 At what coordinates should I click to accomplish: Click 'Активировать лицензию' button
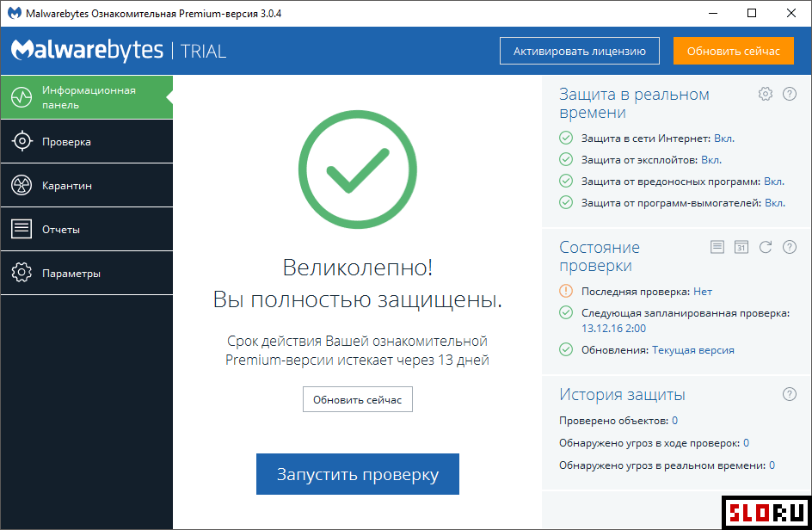click(580, 51)
